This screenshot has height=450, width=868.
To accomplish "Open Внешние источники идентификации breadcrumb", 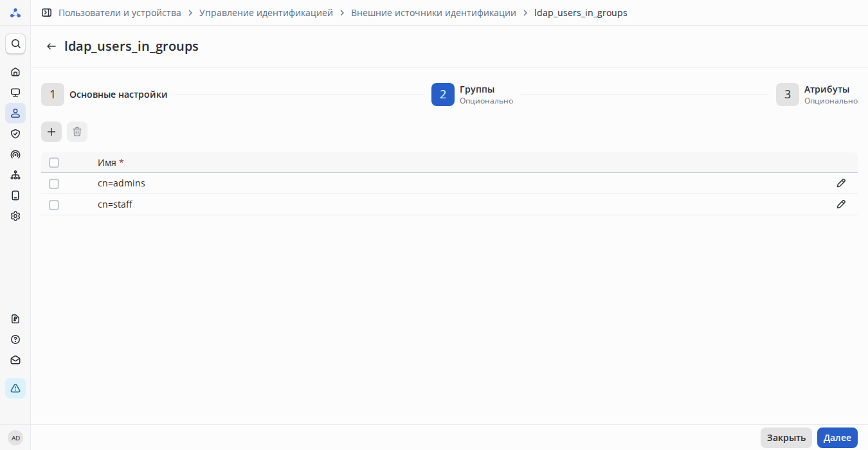I will (433, 13).
